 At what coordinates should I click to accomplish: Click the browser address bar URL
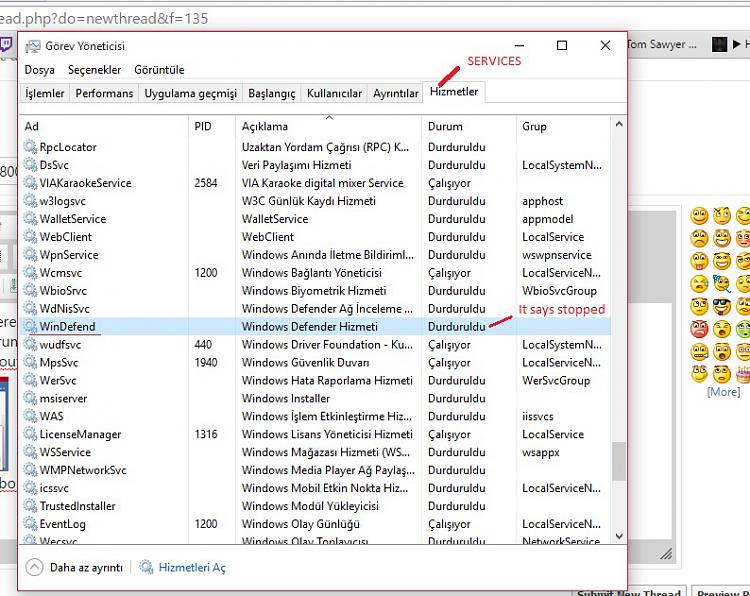104,19
